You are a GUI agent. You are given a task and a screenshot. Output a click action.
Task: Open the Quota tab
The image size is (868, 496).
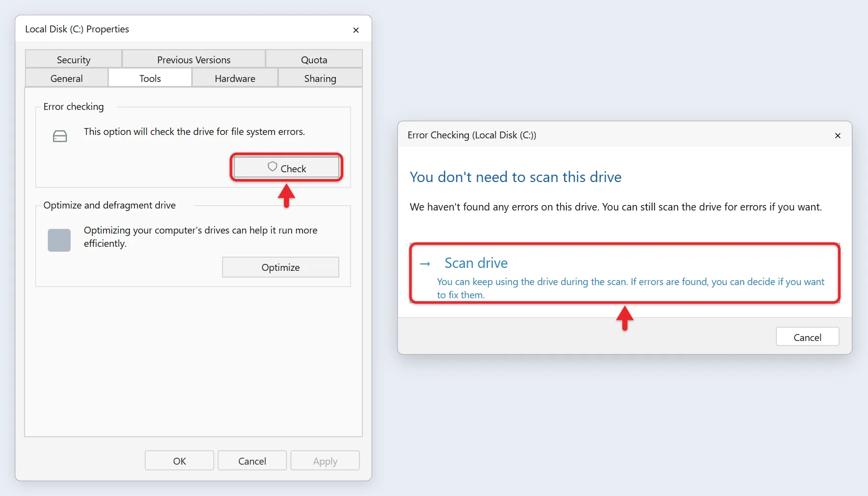tap(314, 59)
